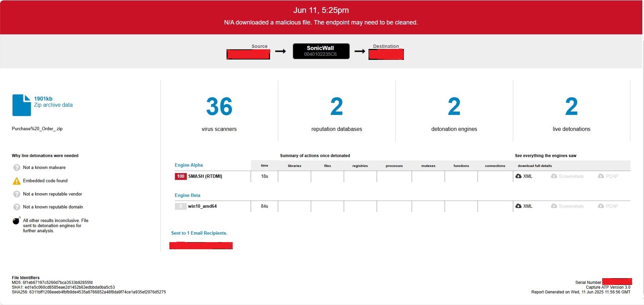Select the PCAP text in SMASH (RTDMI) row
Screen dimensions: 644x305
click(612, 176)
